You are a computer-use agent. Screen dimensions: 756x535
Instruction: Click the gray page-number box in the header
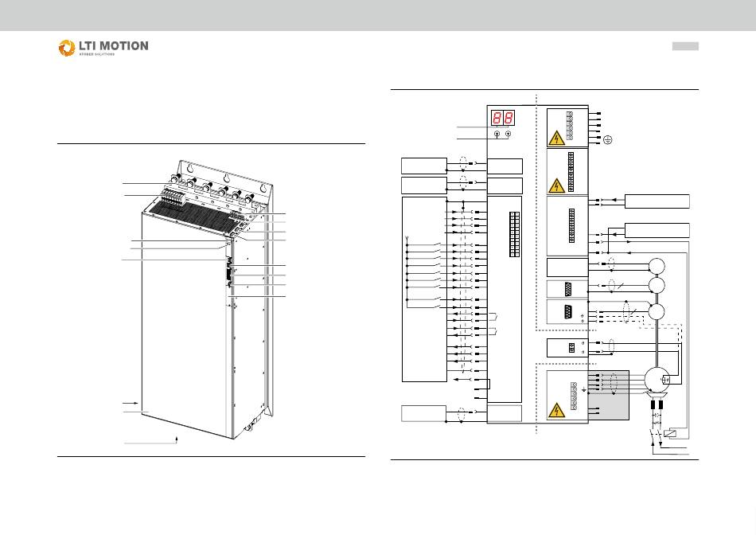(685, 46)
